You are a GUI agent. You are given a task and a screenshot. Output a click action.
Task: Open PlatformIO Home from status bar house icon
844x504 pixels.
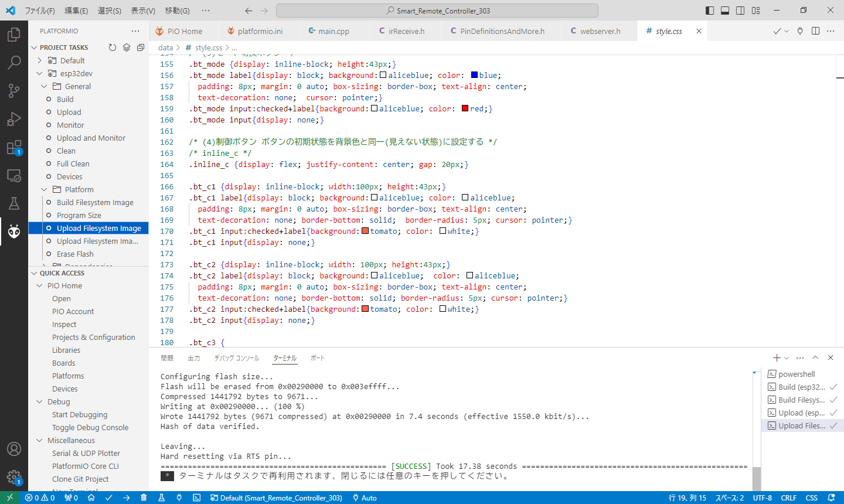[x=91, y=498]
